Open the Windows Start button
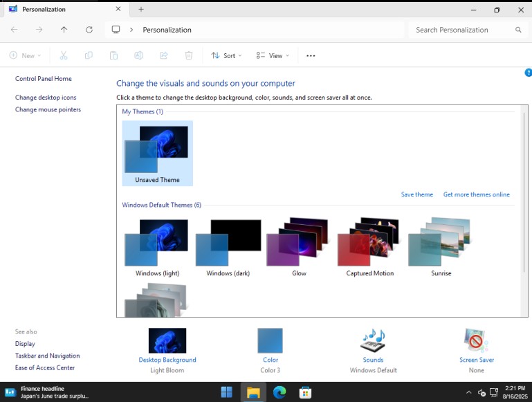This screenshot has height=402, width=532. (227, 392)
